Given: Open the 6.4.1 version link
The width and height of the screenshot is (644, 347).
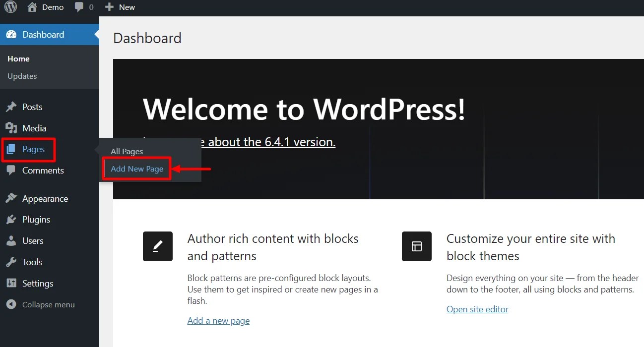Looking at the screenshot, I should [271, 142].
